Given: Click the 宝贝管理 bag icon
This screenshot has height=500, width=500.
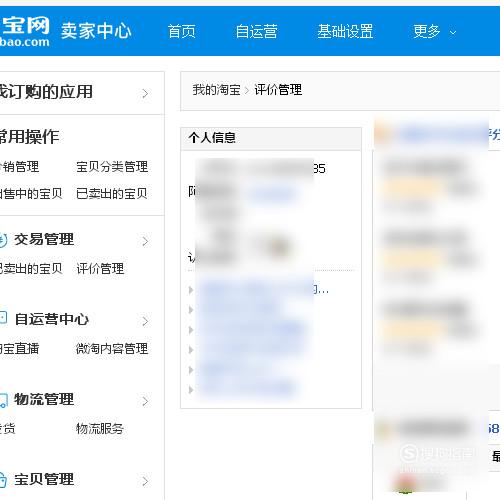Looking at the screenshot, I should [3, 480].
